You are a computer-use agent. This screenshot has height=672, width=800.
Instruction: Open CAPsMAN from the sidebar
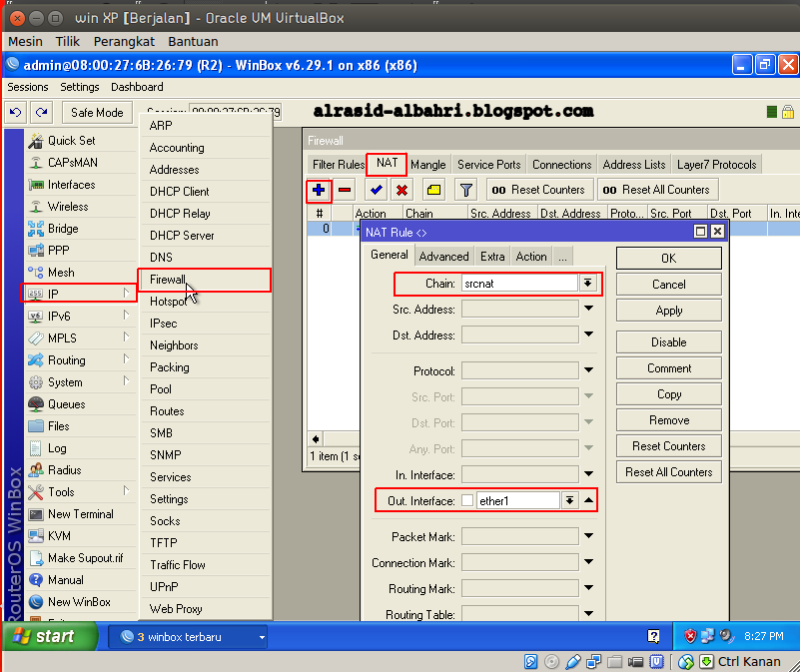[73, 163]
